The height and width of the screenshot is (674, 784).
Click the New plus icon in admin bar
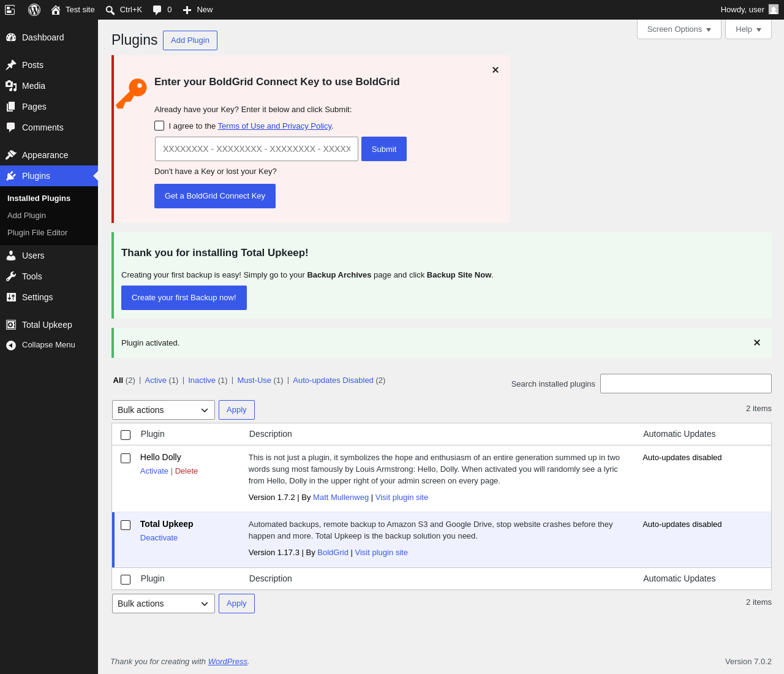tap(187, 10)
